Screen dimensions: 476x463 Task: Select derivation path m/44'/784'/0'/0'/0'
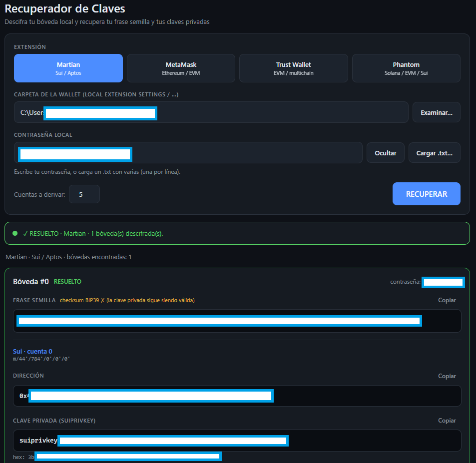41,359
